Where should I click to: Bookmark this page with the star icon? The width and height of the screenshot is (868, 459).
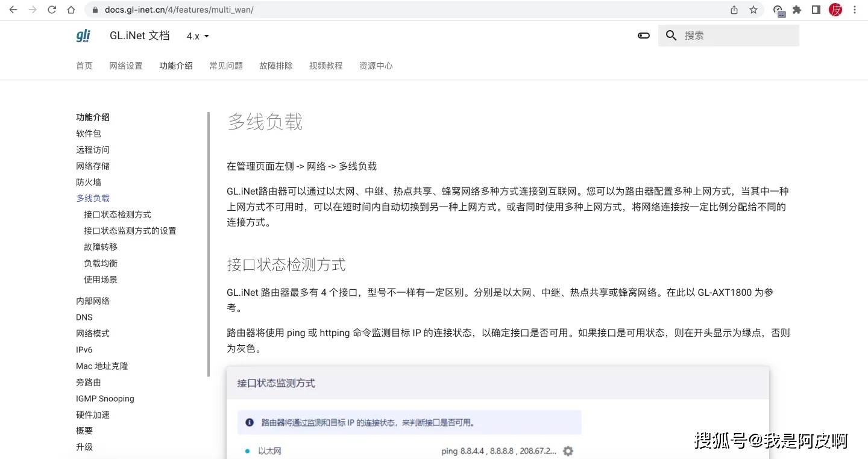[753, 10]
